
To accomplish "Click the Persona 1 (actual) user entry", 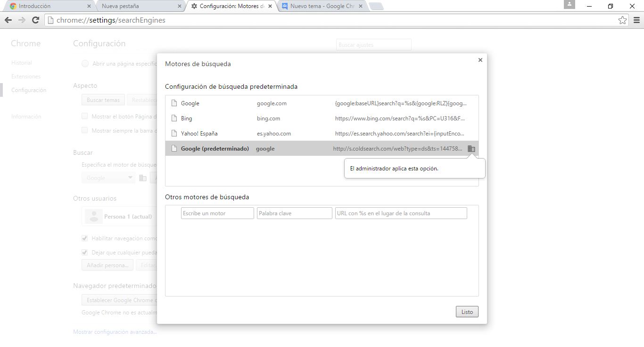I will (x=119, y=216).
